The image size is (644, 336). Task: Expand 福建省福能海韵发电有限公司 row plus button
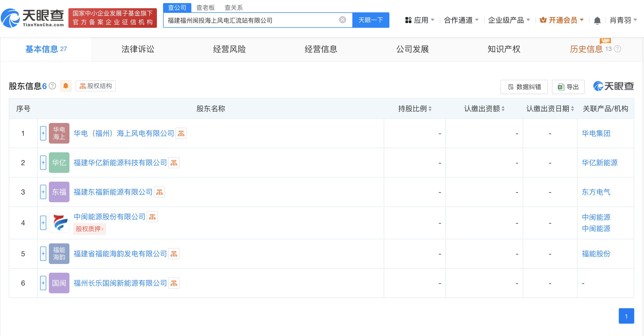[43, 254]
